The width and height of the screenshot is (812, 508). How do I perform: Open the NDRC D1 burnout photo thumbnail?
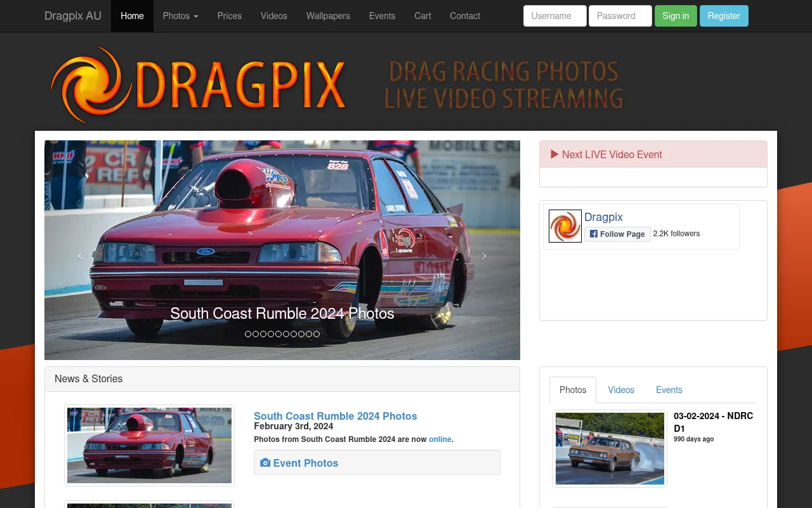coord(610,448)
